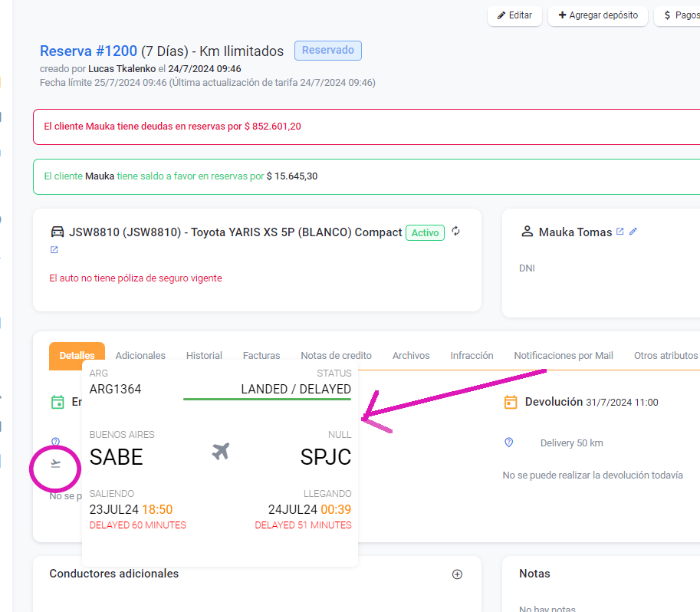Screen dimensions: 700x612
Task: Open the Facturas tab
Action: [261, 356]
